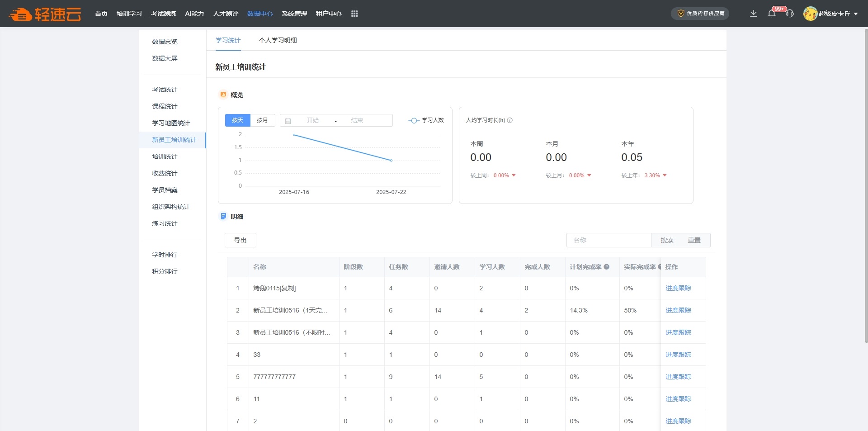The height and width of the screenshot is (431, 868).
Task: Open the 开始 date picker field
Action: (313, 120)
